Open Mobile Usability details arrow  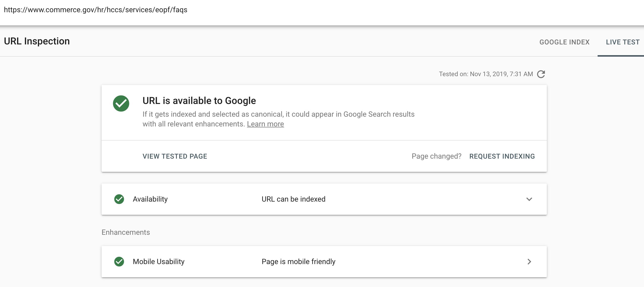(x=529, y=262)
